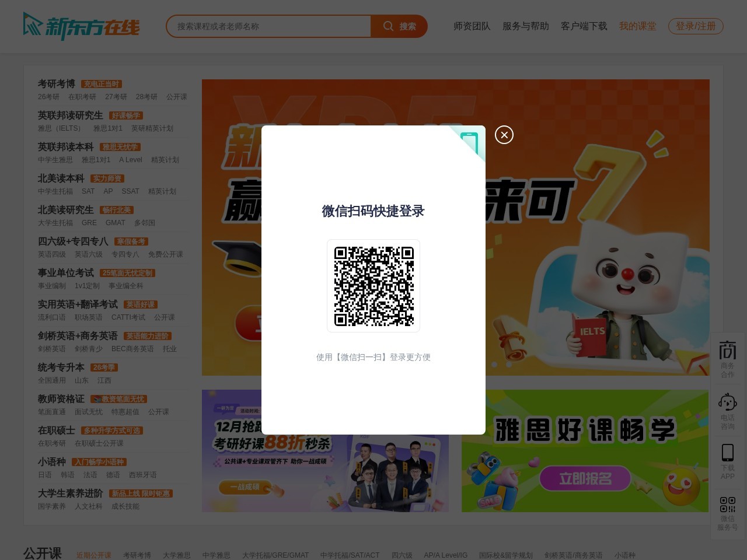The image size is (747, 560).
Task: Open the 微信服务号 QR icon
Action: click(x=727, y=503)
